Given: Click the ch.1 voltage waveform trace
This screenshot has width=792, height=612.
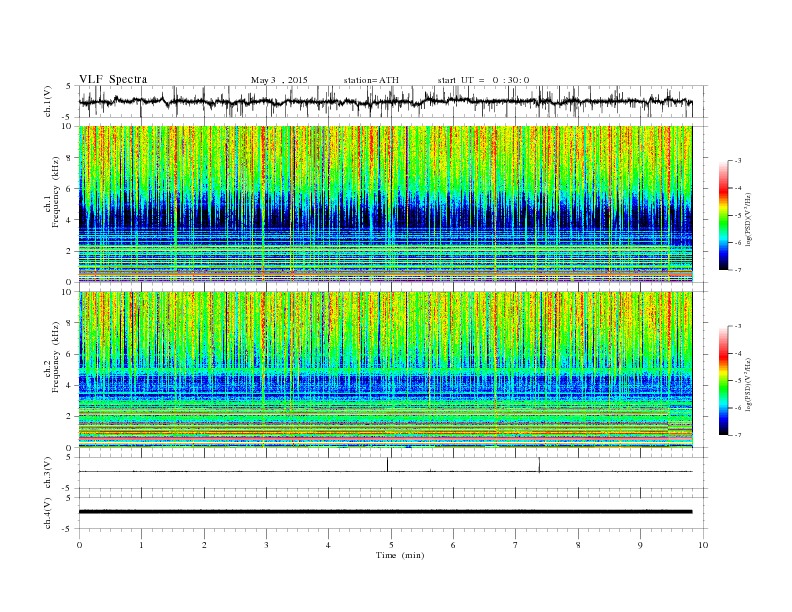Looking at the screenshot, I should coord(385,101).
